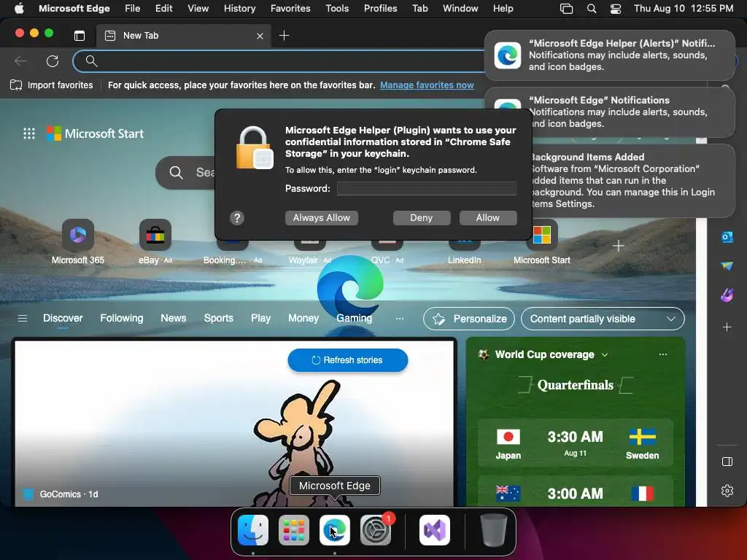
Task: Open Japan vs Sweden match card
Action: (x=575, y=443)
